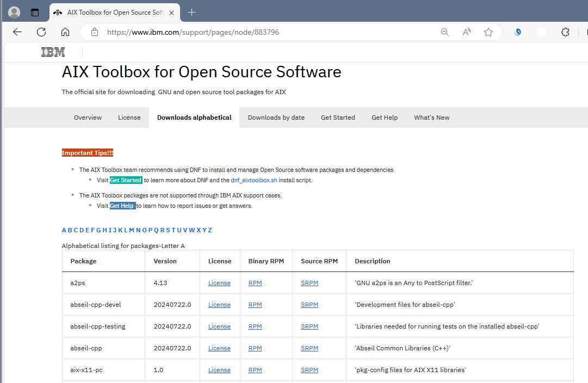Open License link for abseil-cpp-testing
The height and width of the screenshot is (383, 588).
219,326
